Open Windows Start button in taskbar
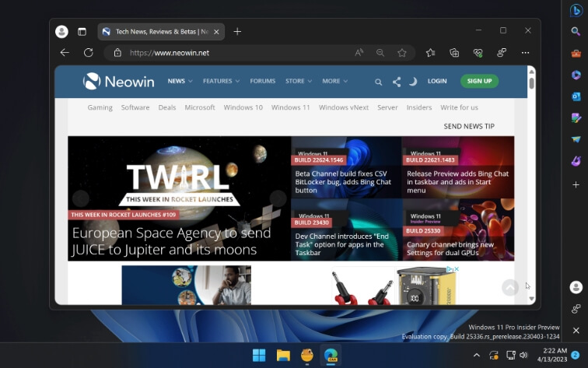 [259, 355]
